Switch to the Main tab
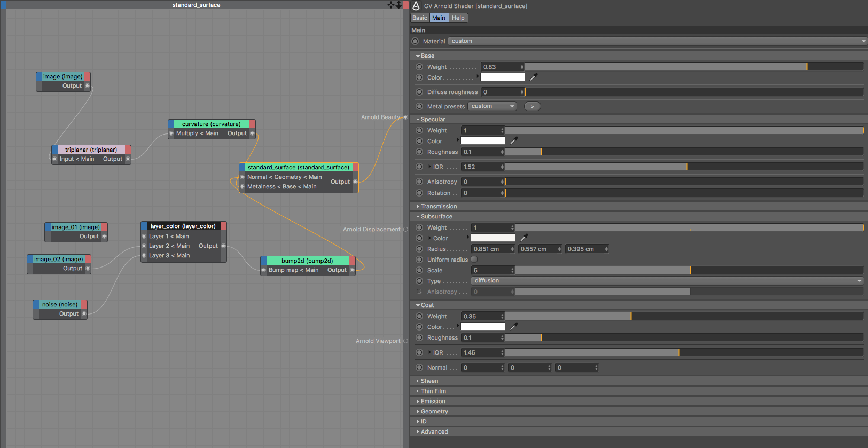 point(439,18)
